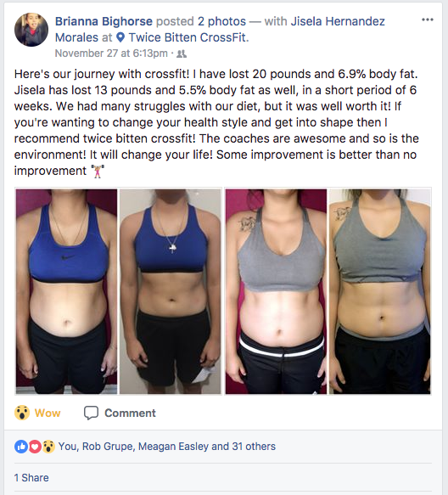The image size is (448, 495).
Task: Open Brianna Bighorse's profile name link
Action: coord(104,21)
